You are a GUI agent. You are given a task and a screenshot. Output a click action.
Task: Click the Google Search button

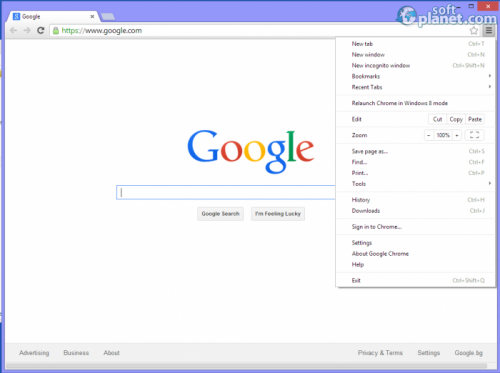(x=220, y=214)
